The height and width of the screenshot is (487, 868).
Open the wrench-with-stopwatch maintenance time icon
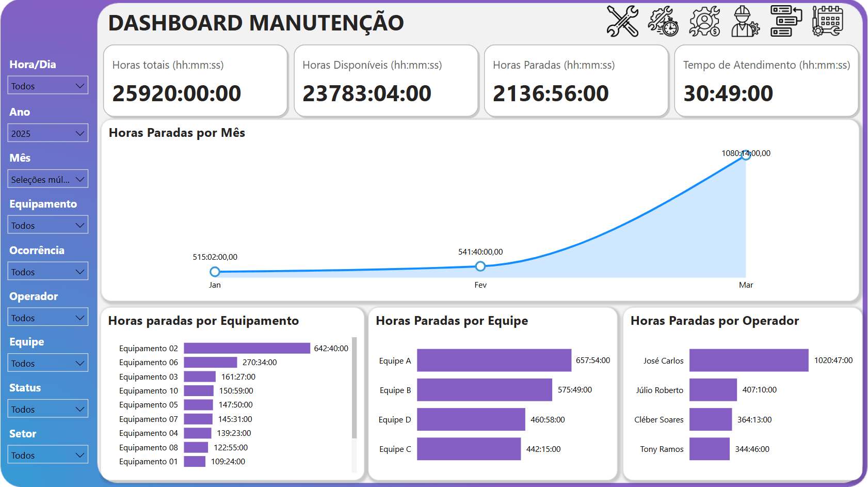tap(663, 21)
